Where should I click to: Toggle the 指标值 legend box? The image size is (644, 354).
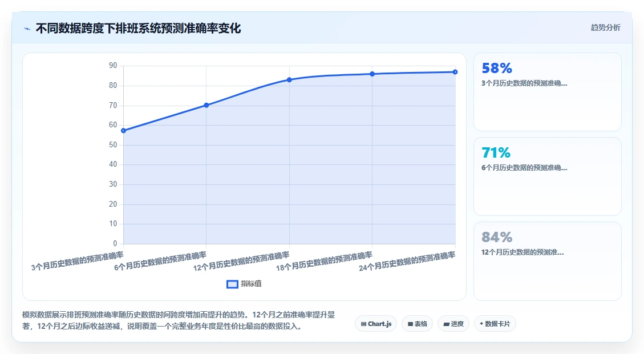point(233,284)
